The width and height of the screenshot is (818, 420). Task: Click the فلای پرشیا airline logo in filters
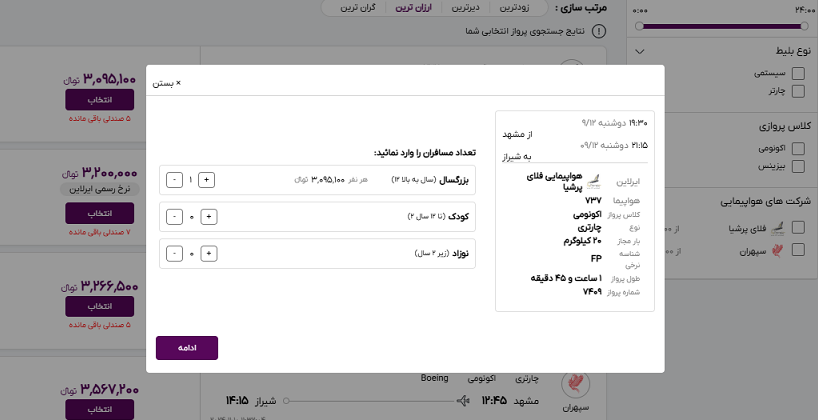778,228
